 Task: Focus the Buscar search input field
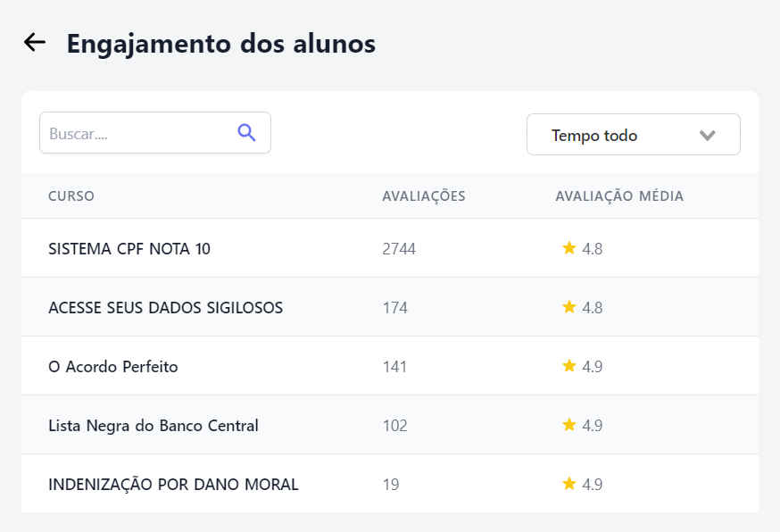click(155, 132)
